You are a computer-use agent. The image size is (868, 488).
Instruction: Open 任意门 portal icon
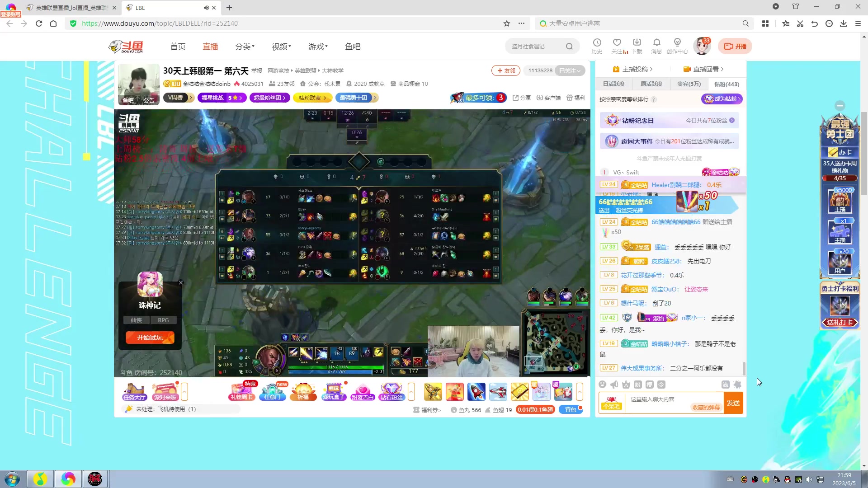[x=272, y=391]
